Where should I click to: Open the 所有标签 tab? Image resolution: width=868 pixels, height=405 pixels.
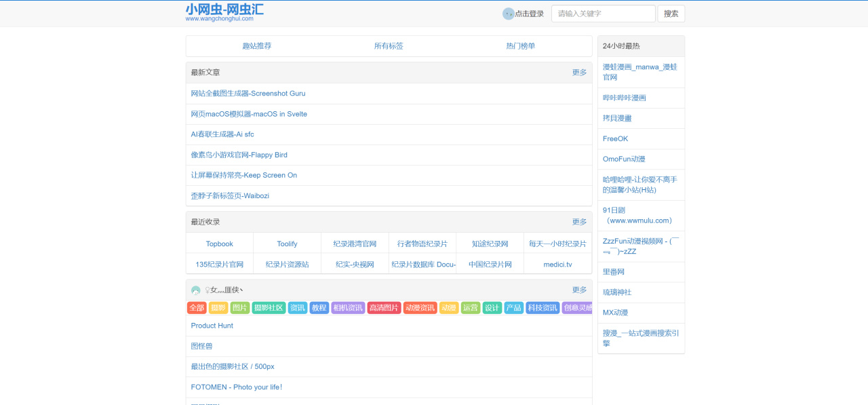tap(389, 46)
